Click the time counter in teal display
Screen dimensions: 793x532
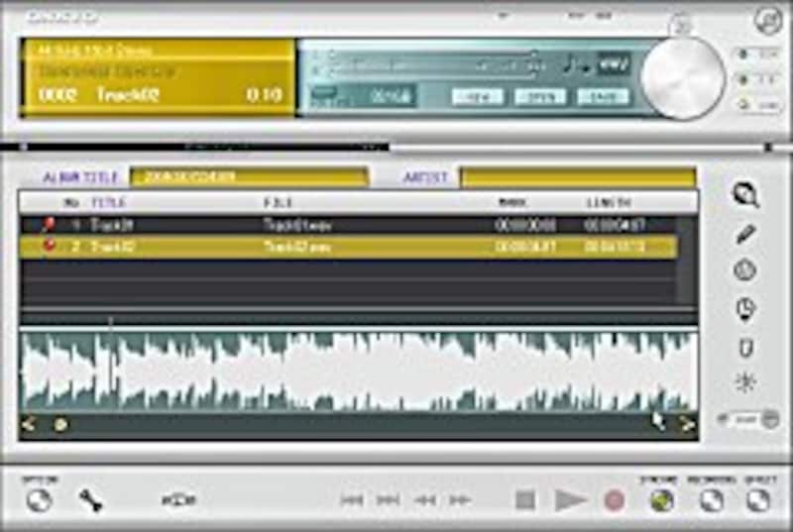(390, 96)
